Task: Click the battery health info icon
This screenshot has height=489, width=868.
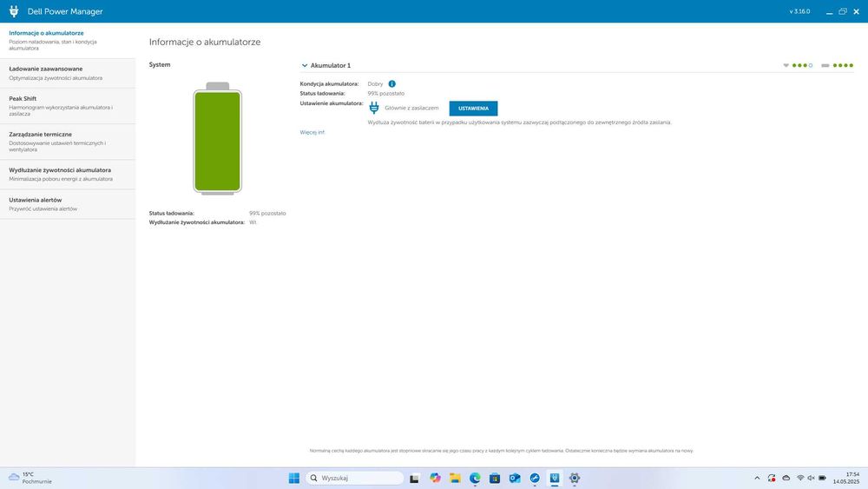Action: (x=392, y=84)
